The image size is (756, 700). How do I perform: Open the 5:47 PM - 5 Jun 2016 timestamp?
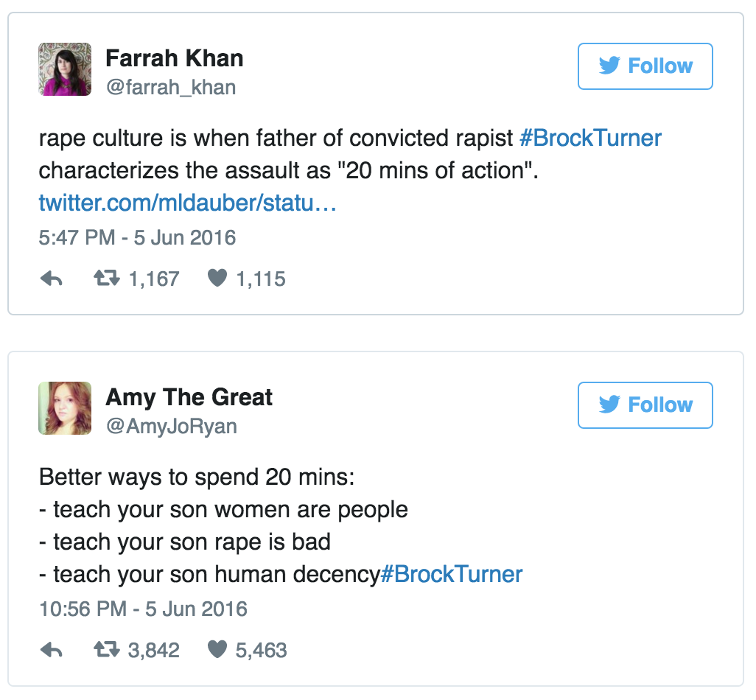point(137,238)
